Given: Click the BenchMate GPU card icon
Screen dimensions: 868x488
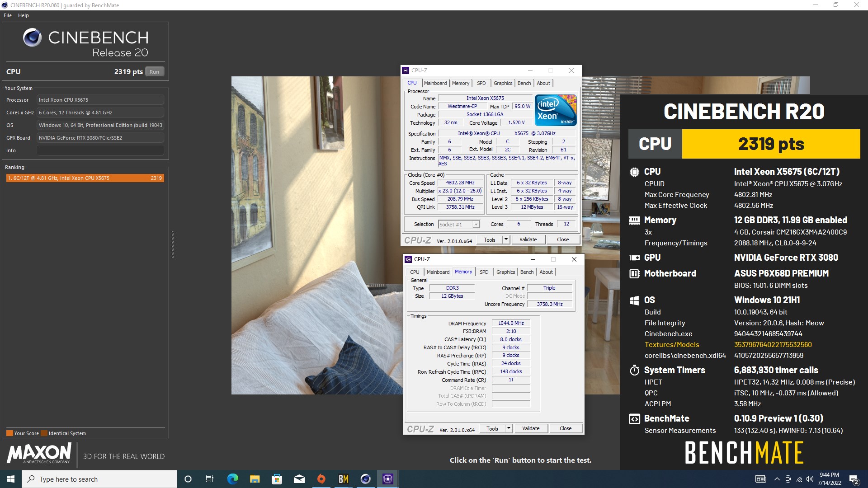Looking at the screenshot, I should tap(634, 258).
